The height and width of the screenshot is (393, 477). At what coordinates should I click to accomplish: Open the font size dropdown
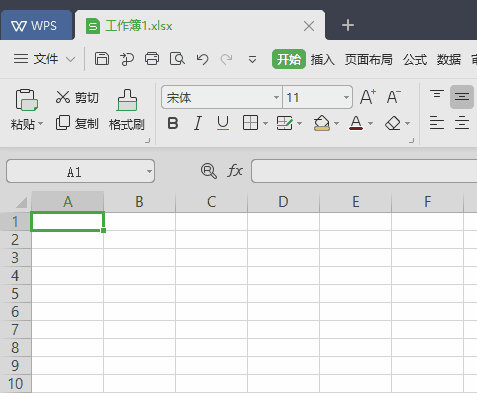pyautogui.click(x=346, y=97)
